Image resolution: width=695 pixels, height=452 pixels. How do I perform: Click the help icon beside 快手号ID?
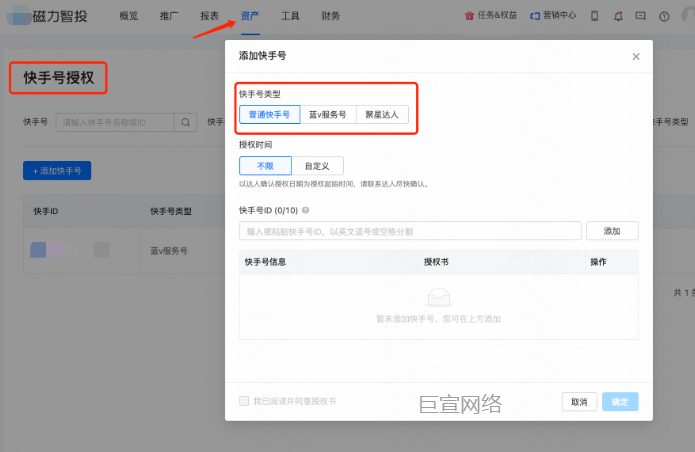tap(305, 210)
